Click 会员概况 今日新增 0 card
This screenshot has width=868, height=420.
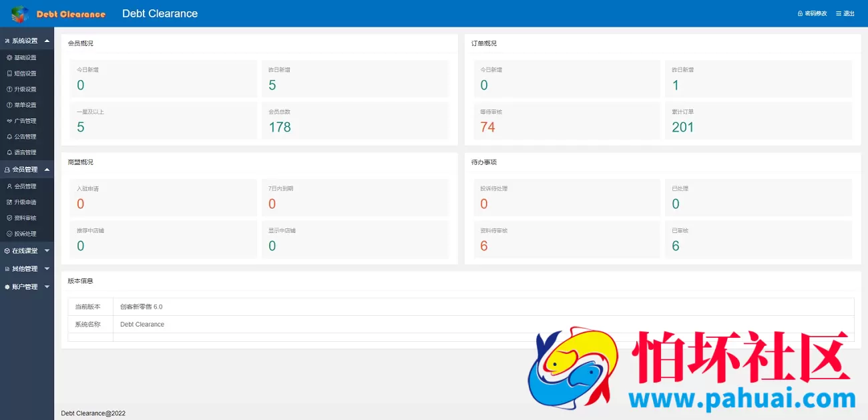tap(163, 79)
